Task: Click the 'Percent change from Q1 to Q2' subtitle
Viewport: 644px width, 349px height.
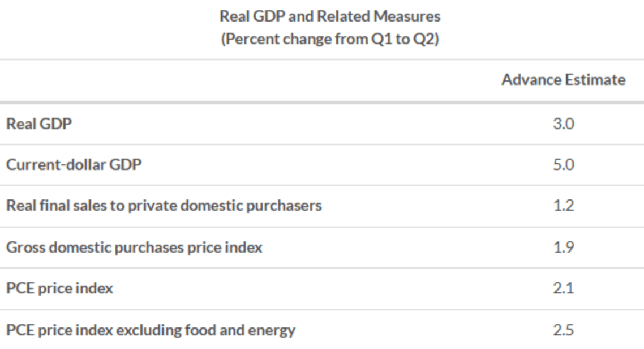Action: pyautogui.click(x=329, y=41)
